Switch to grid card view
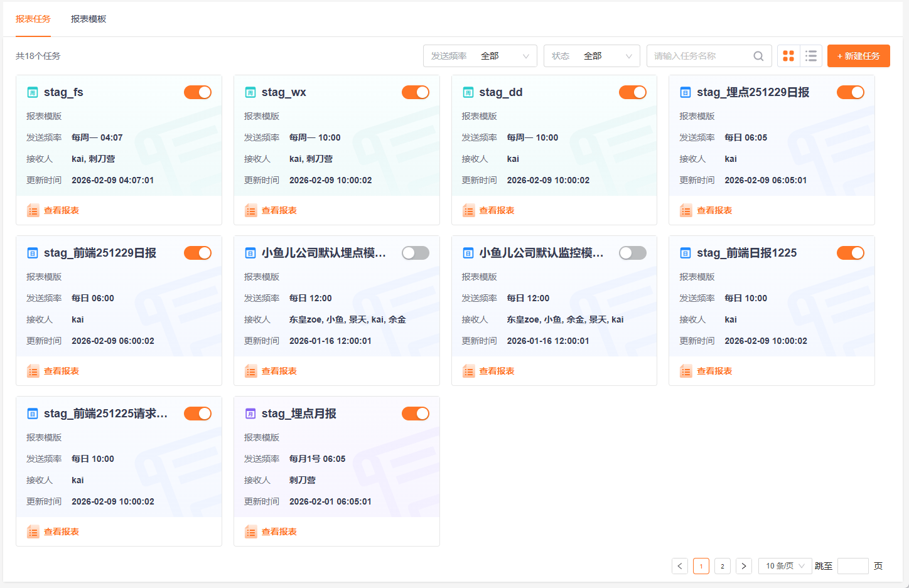Image resolution: width=909 pixels, height=588 pixels. (x=788, y=56)
